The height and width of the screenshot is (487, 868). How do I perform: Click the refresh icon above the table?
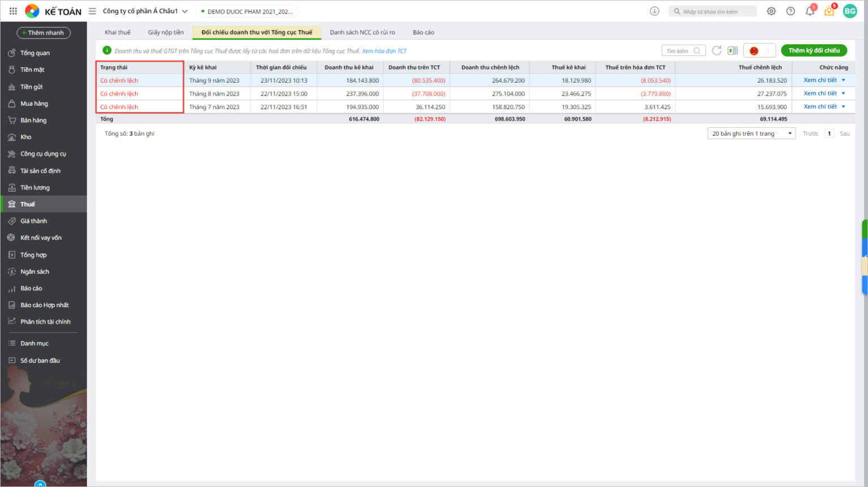(717, 50)
